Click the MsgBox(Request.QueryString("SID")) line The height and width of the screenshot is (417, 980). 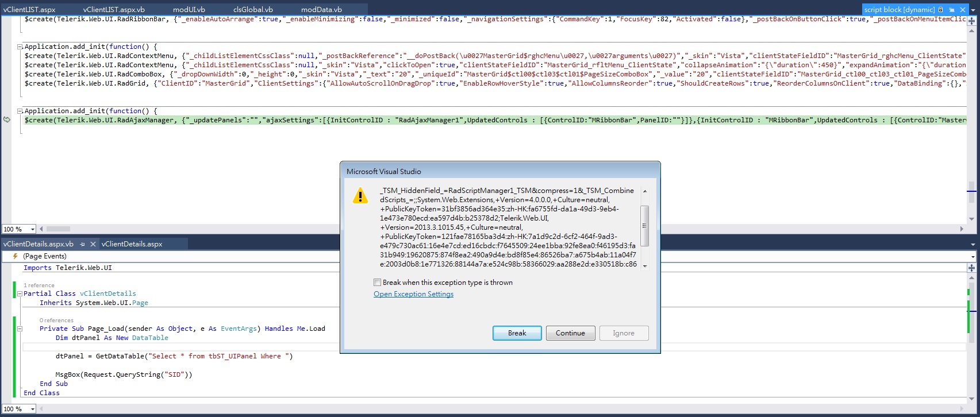coord(124,374)
